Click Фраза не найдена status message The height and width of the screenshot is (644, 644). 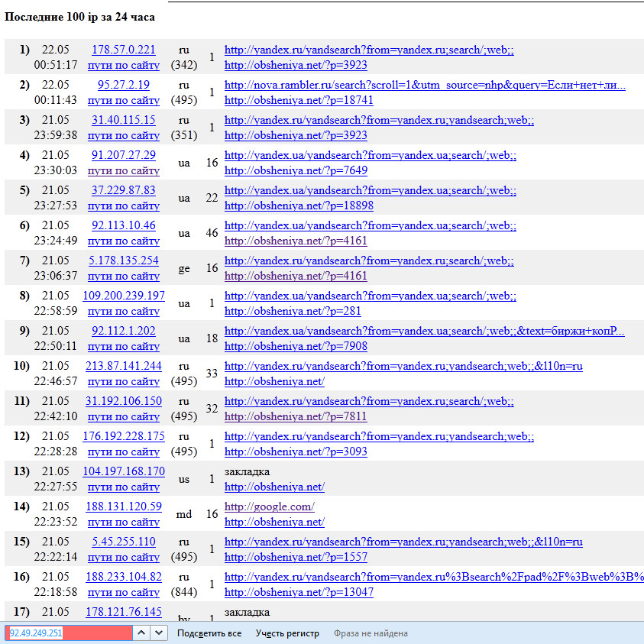click(371, 633)
